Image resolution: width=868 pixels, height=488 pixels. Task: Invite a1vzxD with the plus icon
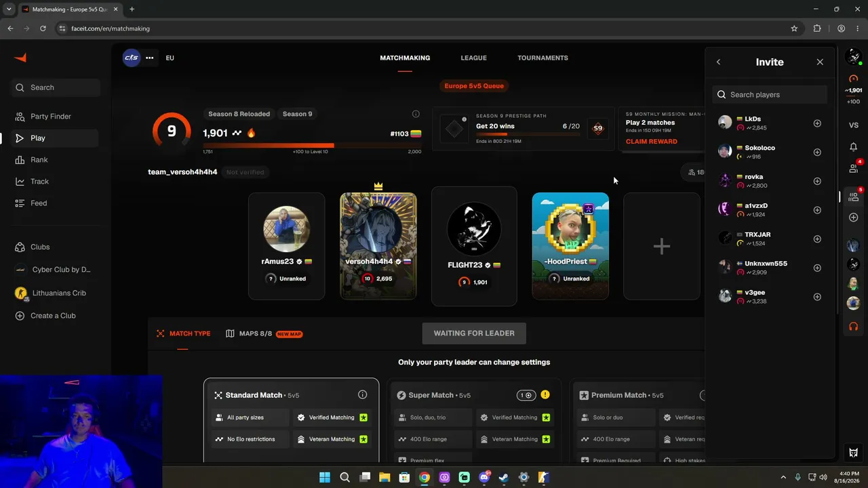817,210
